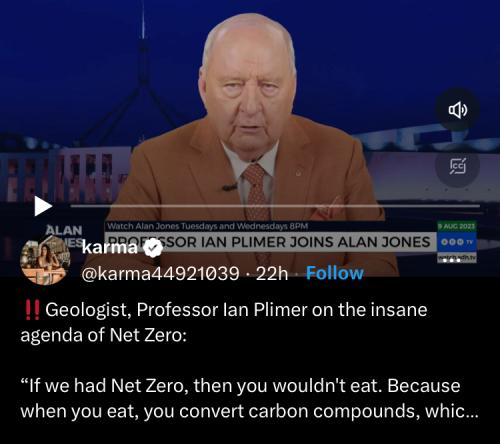Play the Alan Jones video
The width and height of the screenshot is (500, 444).
(43, 206)
